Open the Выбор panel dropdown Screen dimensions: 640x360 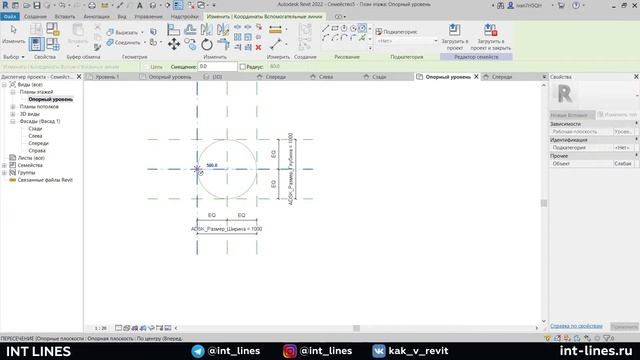coord(13,57)
